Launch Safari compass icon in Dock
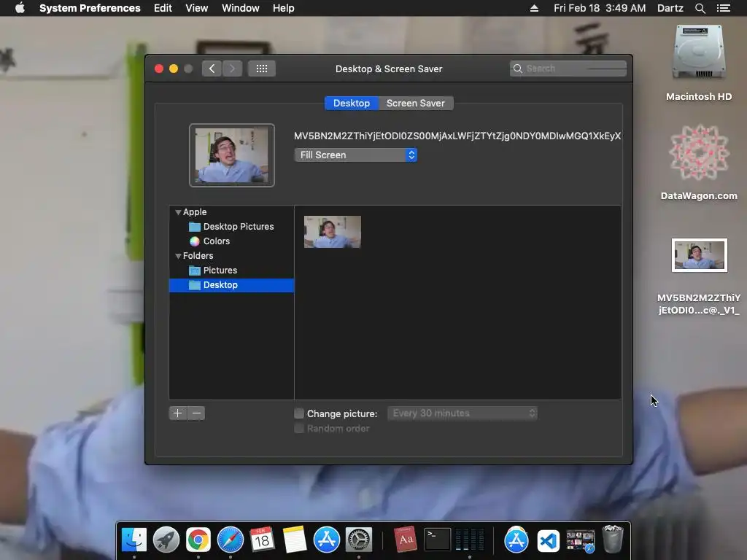This screenshot has height=560, width=747. [230, 540]
